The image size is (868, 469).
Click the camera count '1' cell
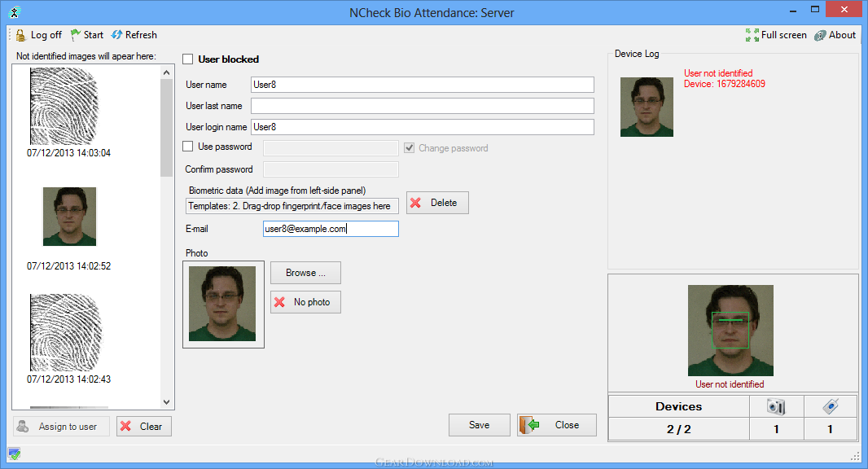pyautogui.click(x=776, y=429)
